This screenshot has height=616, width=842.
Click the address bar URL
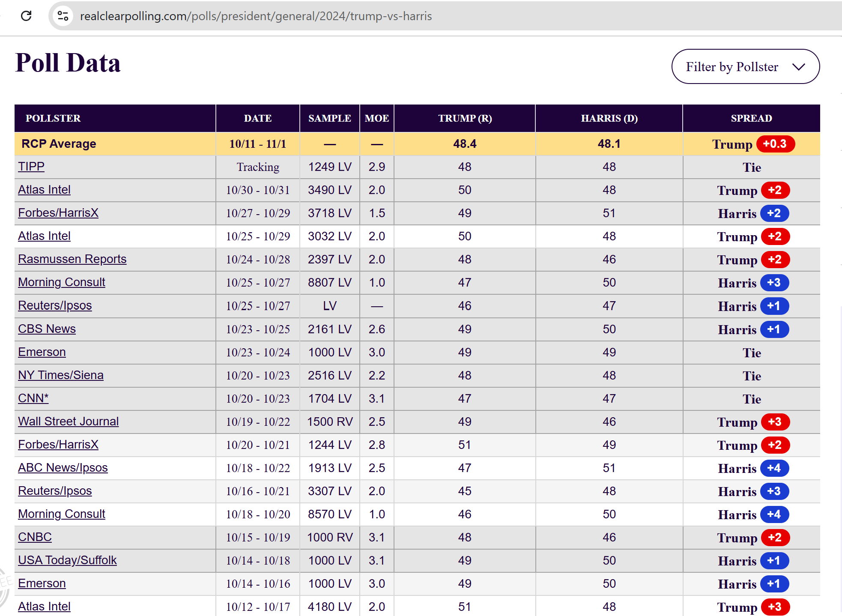(256, 16)
